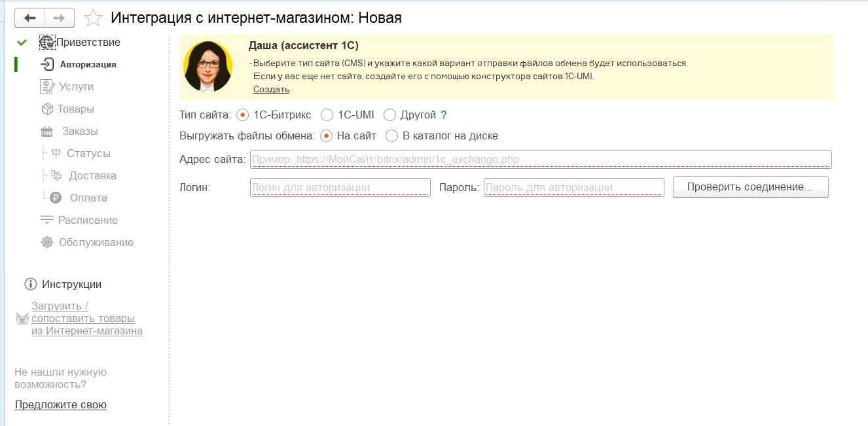Screen dimensions: 868x426
Task: Open the Доставка subsection
Action: click(93, 175)
